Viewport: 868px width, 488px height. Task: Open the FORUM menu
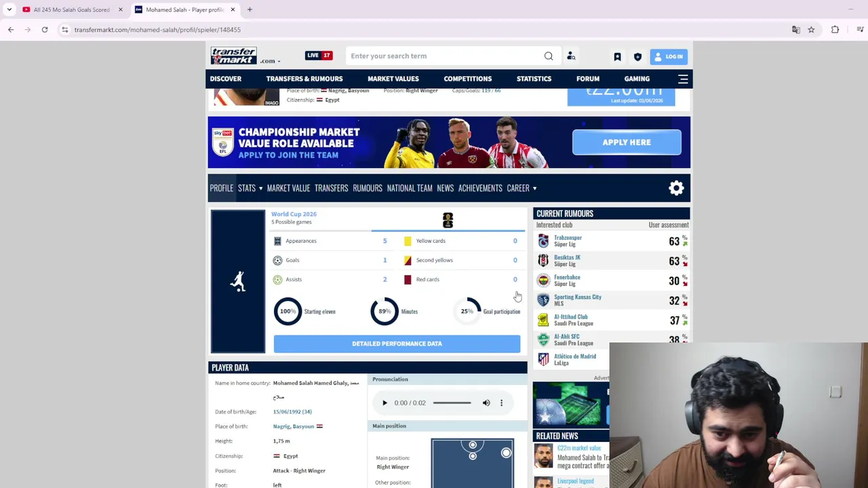(x=588, y=79)
